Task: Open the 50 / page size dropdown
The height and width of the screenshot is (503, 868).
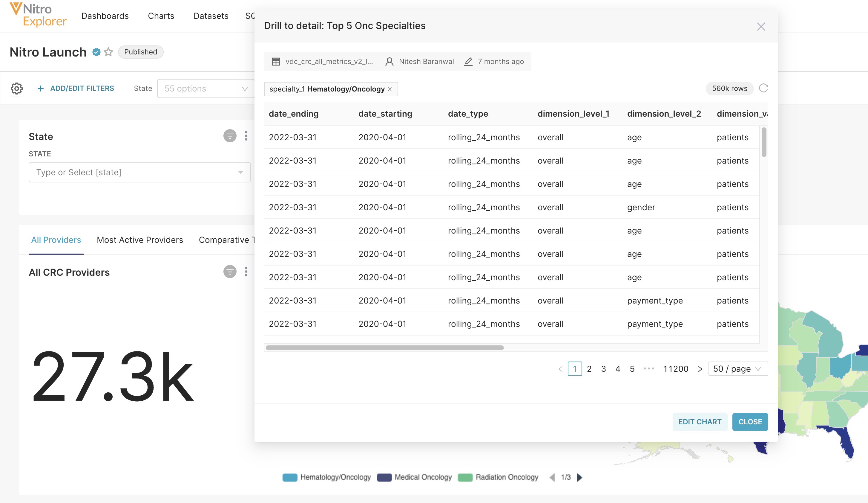Action: point(738,369)
